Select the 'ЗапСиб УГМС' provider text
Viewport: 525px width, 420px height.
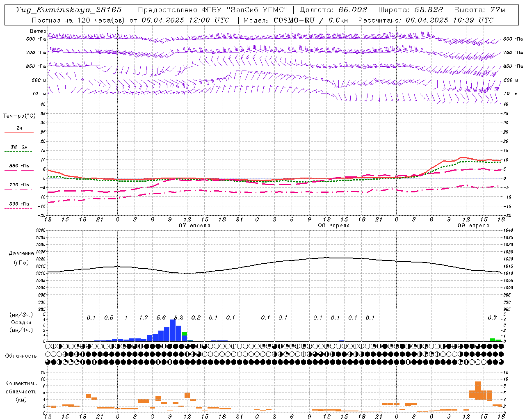pyautogui.click(x=257, y=10)
